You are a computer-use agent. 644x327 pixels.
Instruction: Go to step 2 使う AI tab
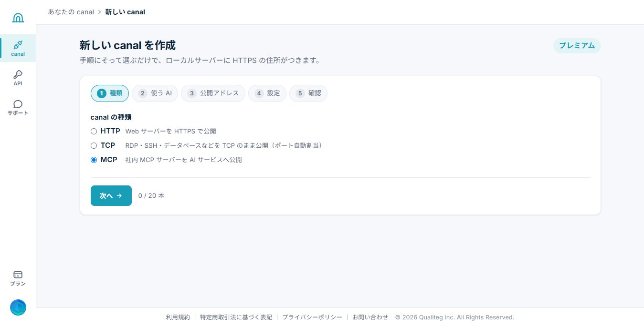coord(155,93)
